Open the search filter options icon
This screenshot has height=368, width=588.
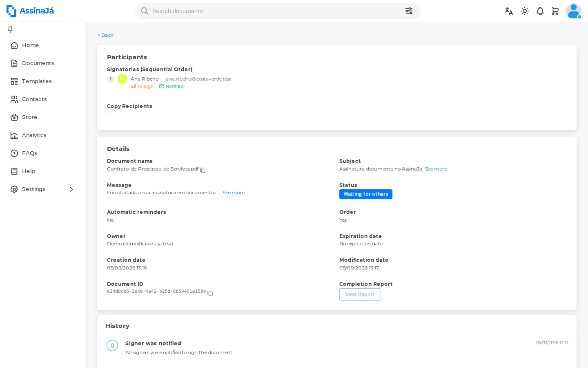409,11
